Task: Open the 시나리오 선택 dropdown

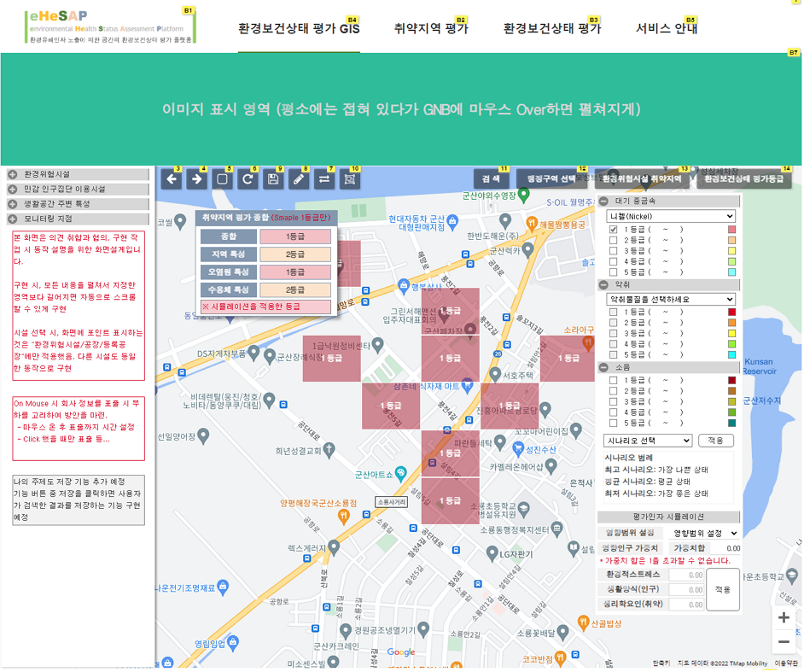Action: 647,441
